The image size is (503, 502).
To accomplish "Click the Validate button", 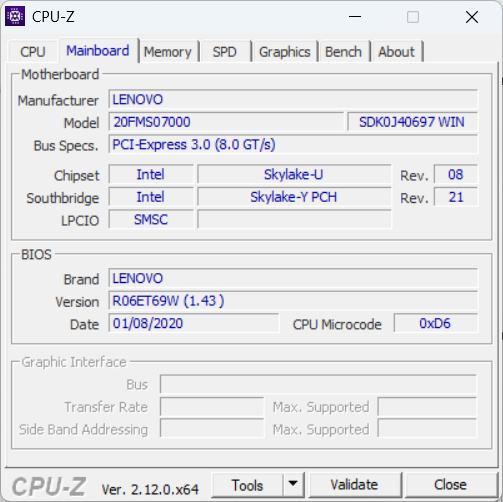I will point(354,485).
